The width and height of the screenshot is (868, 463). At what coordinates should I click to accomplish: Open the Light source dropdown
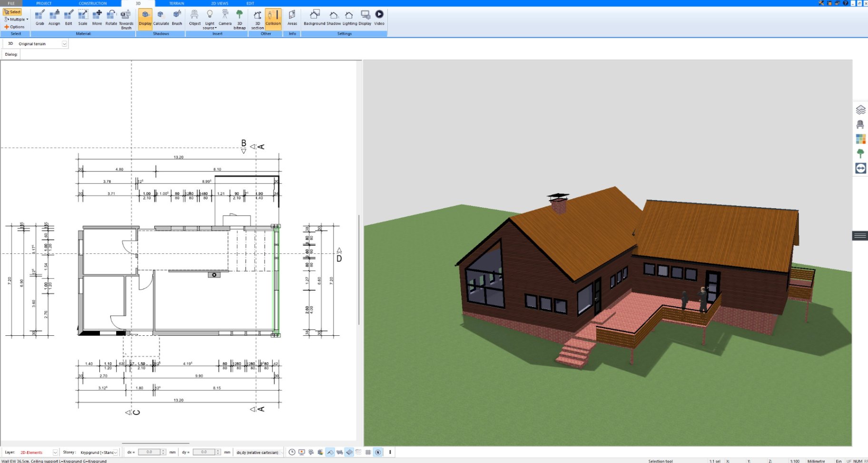209,19
